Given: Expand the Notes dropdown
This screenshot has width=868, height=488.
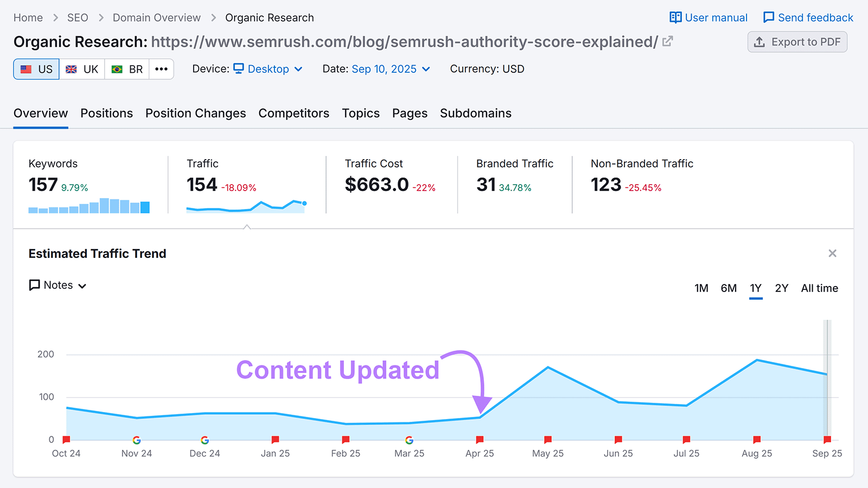Looking at the screenshot, I should [x=58, y=285].
